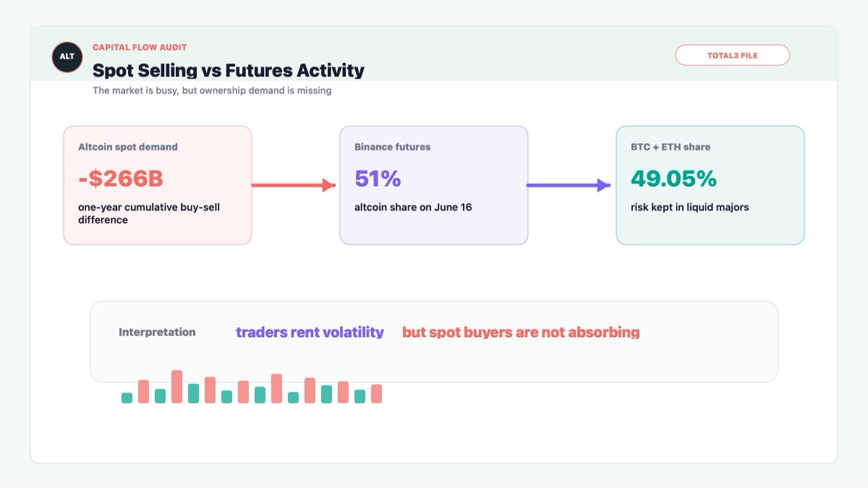
Task: Click 'altcoin share on June 16' caption
Action: [x=413, y=207]
